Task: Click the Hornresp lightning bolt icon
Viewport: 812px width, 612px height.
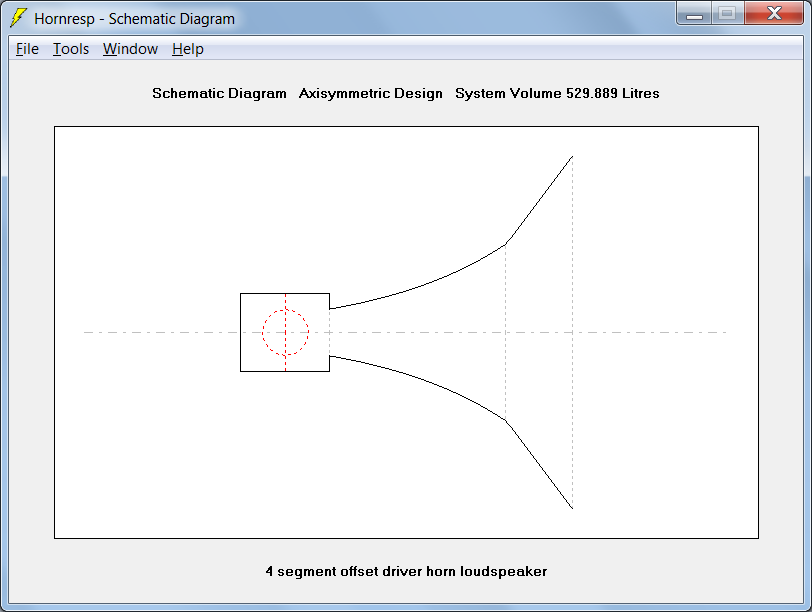Action: tap(18, 18)
